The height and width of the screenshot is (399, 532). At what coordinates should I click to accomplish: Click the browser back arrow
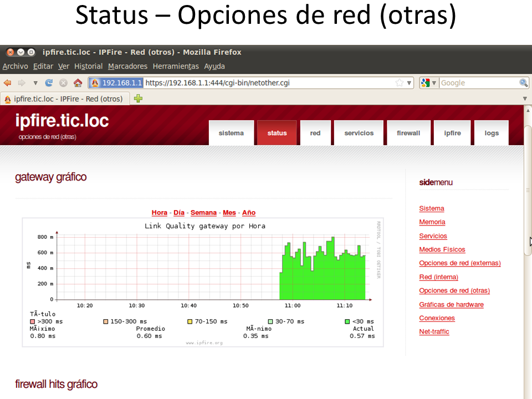coord(8,83)
